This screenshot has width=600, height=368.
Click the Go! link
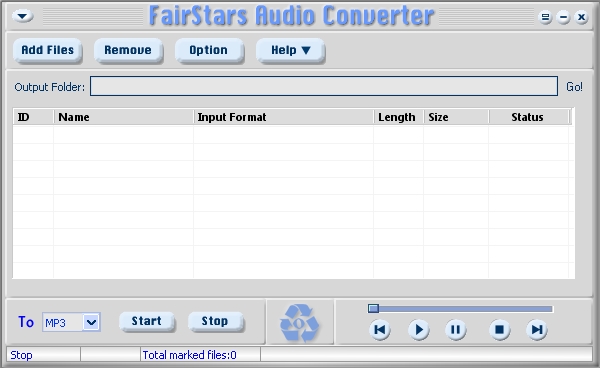click(574, 87)
